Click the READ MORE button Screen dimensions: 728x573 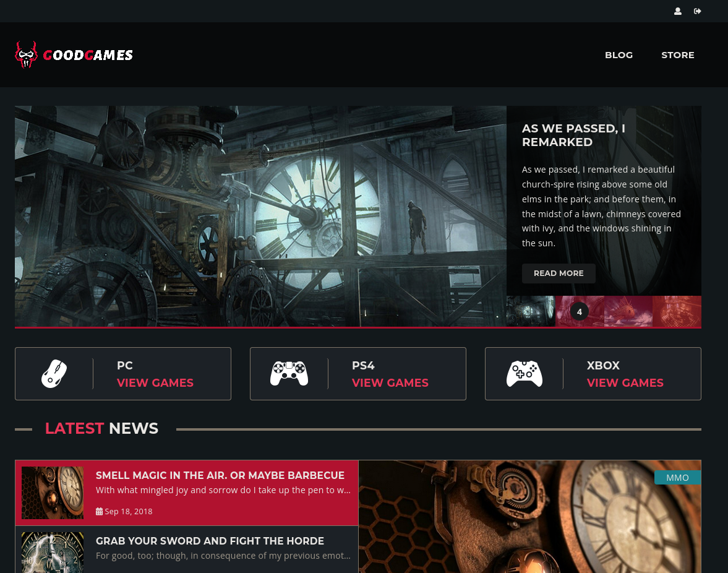tap(559, 274)
